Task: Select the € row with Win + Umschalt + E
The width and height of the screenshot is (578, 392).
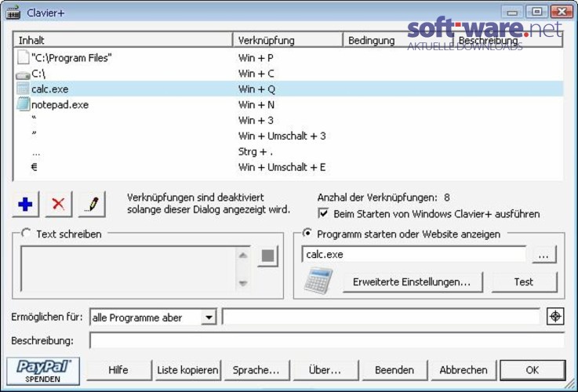Action: pos(289,167)
